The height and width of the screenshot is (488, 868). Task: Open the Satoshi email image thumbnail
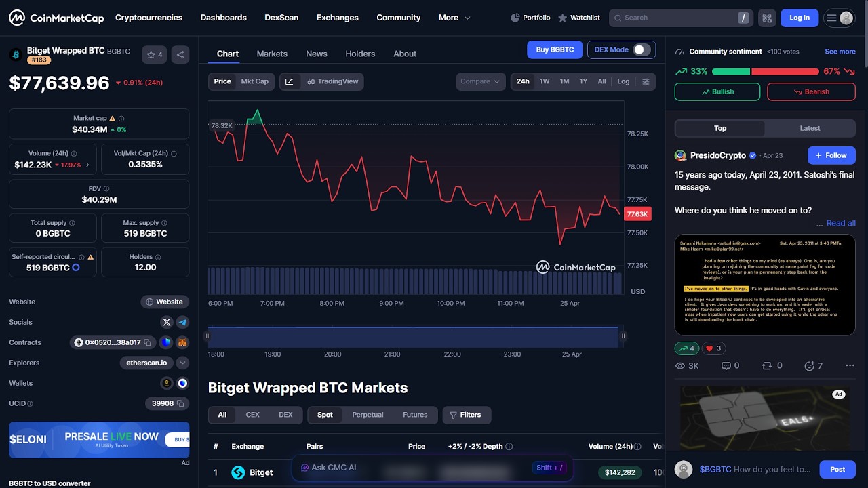765,285
